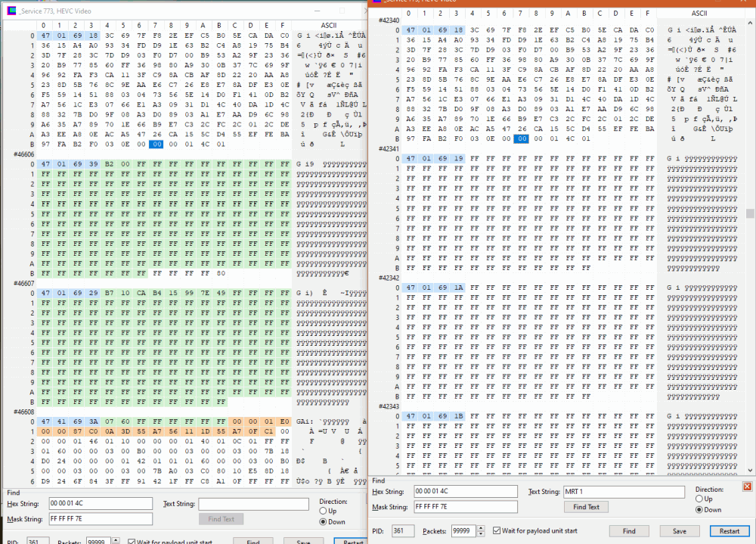Image resolution: width=756 pixels, height=544 pixels.
Task: Increment Packets spinner in right window
Action: (x=481, y=528)
